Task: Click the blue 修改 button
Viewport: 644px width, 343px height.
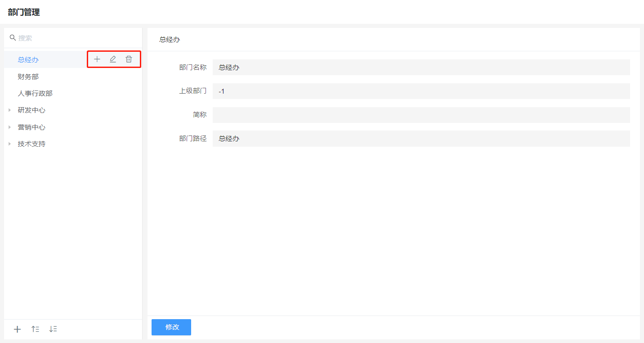Action: (x=171, y=327)
